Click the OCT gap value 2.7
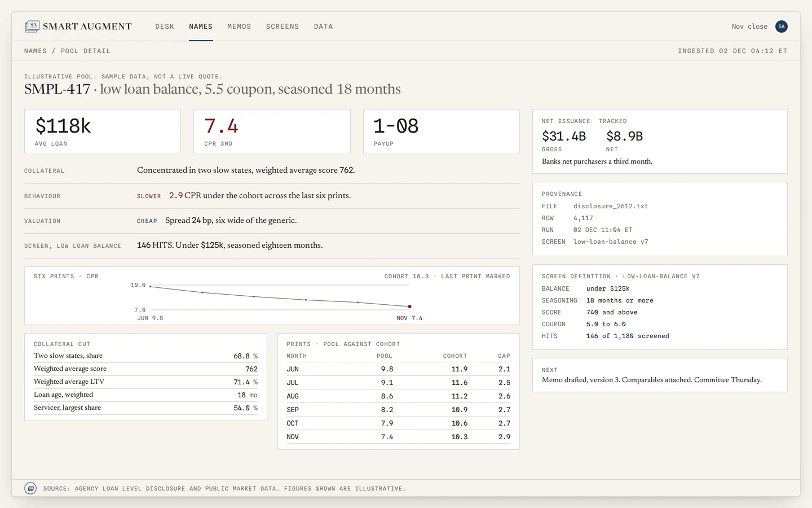The height and width of the screenshot is (508, 812). (x=504, y=423)
